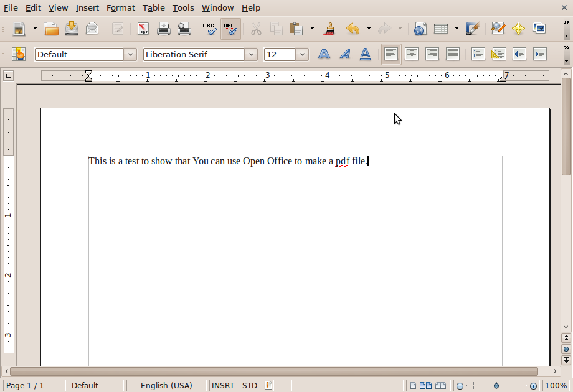
Task: Open the Insert menu
Action: pos(87,7)
